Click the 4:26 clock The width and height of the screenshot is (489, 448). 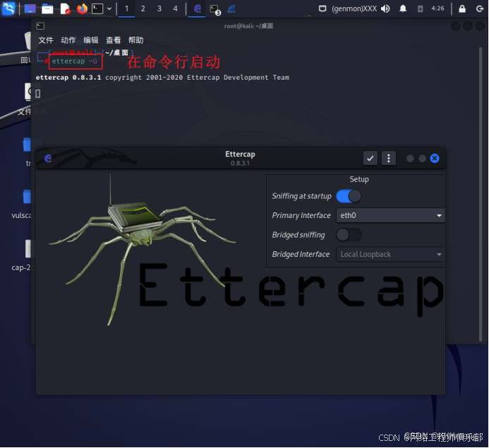(x=437, y=8)
